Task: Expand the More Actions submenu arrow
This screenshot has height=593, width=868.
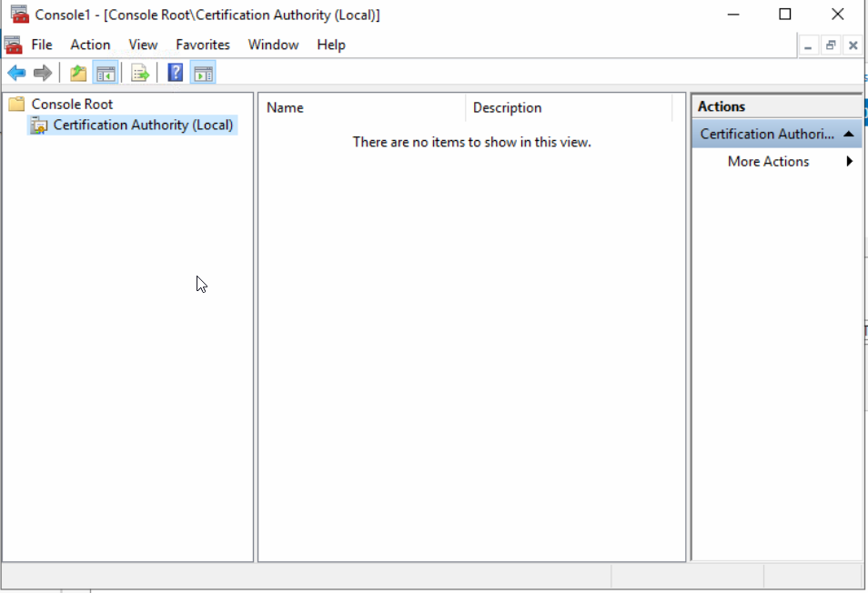Action: [850, 161]
